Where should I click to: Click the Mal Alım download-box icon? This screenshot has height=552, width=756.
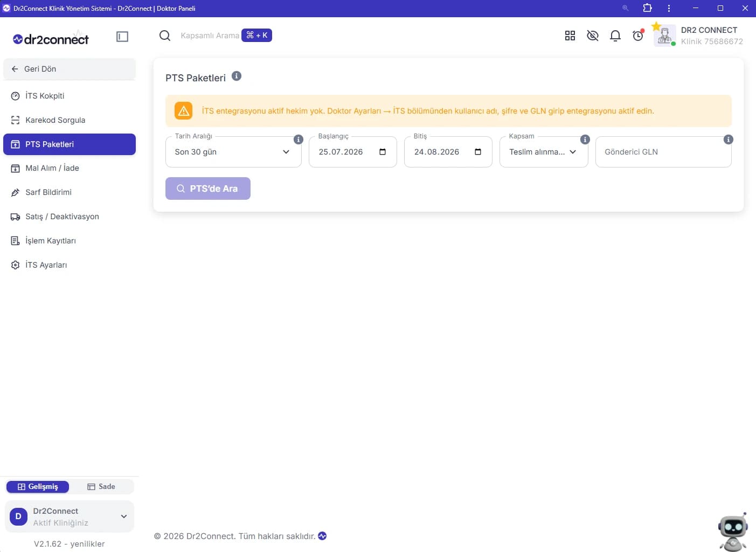(x=16, y=168)
